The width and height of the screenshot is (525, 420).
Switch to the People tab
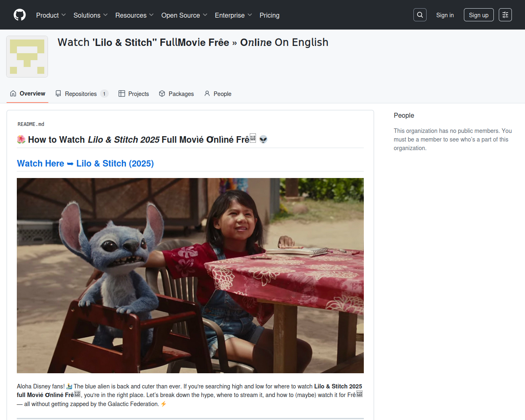click(218, 94)
